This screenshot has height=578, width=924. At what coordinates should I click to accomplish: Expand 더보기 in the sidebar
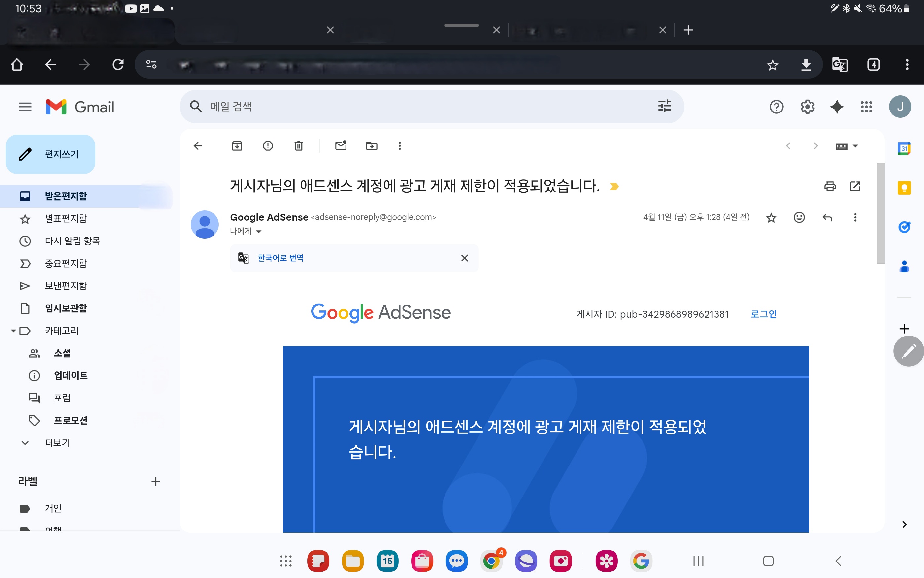[57, 443]
